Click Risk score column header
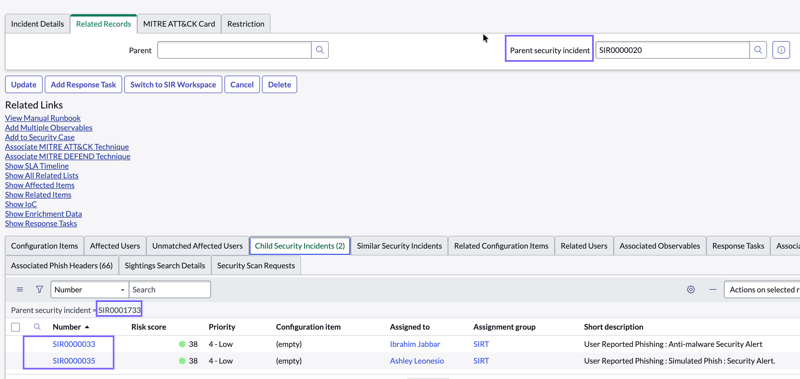This screenshot has height=379, width=800. [148, 327]
